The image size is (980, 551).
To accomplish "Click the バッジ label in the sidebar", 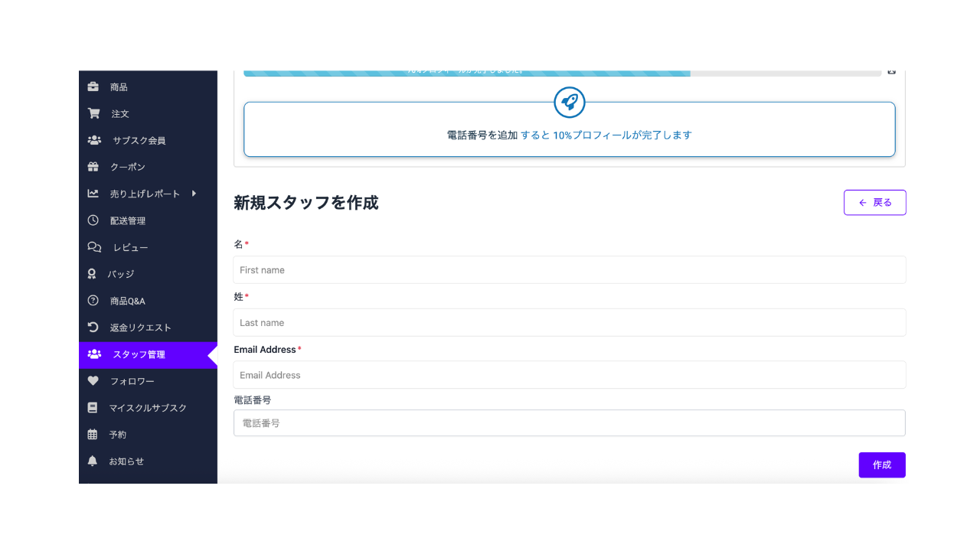I will pyautogui.click(x=121, y=274).
